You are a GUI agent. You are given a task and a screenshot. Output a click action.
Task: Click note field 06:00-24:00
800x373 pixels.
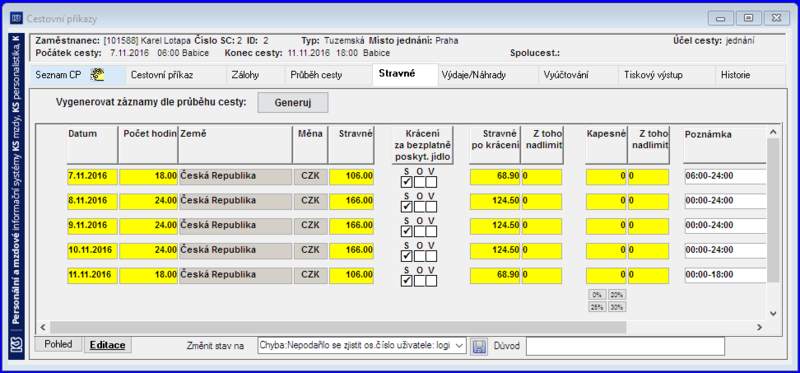coord(725,177)
